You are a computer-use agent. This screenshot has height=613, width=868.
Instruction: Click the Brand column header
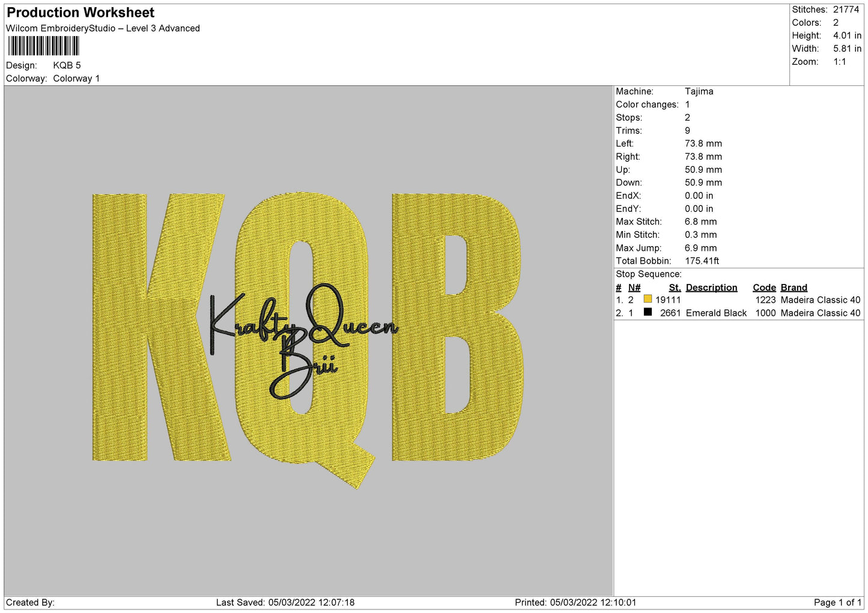tap(794, 288)
